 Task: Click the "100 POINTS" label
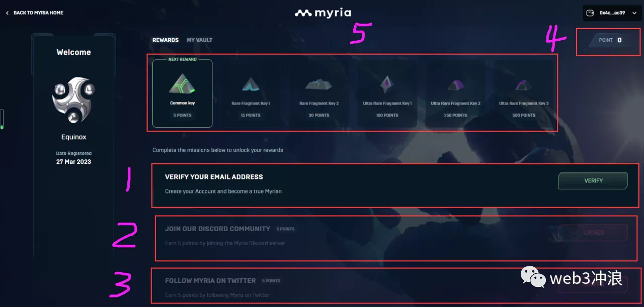(387, 115)
